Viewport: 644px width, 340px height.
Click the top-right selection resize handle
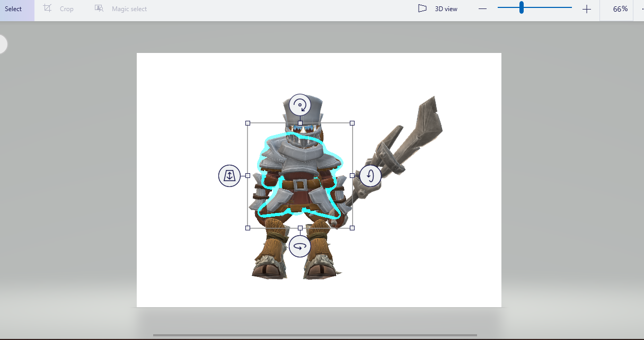[x=352, y=123]
